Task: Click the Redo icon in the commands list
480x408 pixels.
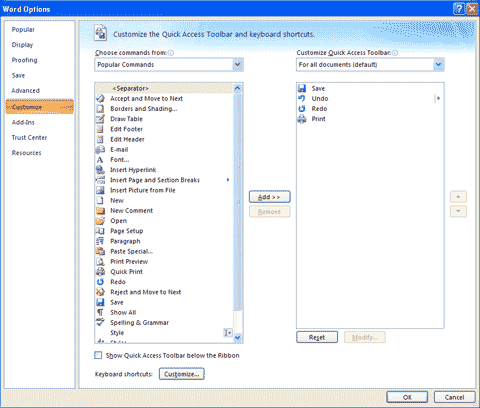Action: (100, 282)
